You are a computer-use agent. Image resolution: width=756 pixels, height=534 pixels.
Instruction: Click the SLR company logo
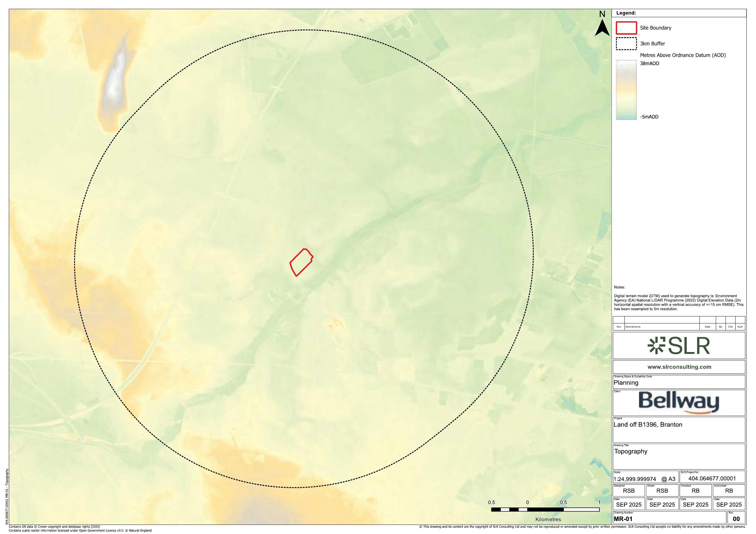678,346
